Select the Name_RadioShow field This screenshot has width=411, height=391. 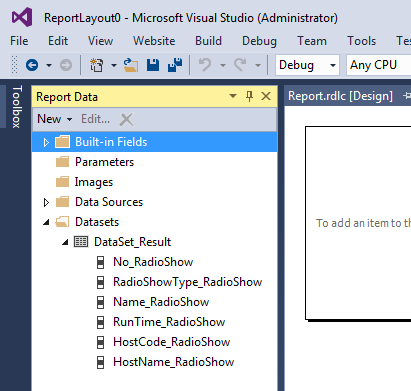[x=161, y=302]
